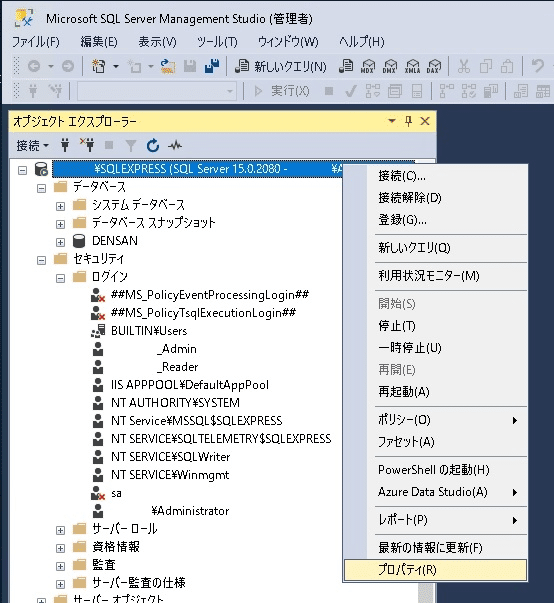Screen dimensions: 554x603
Task: Open the Azure Data Studio(A) submenu
Action: (435, 492)
